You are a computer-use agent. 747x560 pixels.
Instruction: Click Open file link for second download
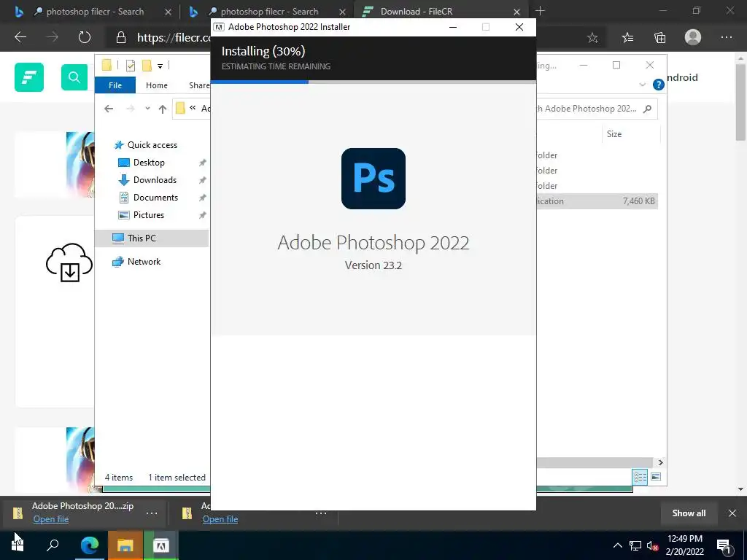(220, 519)
